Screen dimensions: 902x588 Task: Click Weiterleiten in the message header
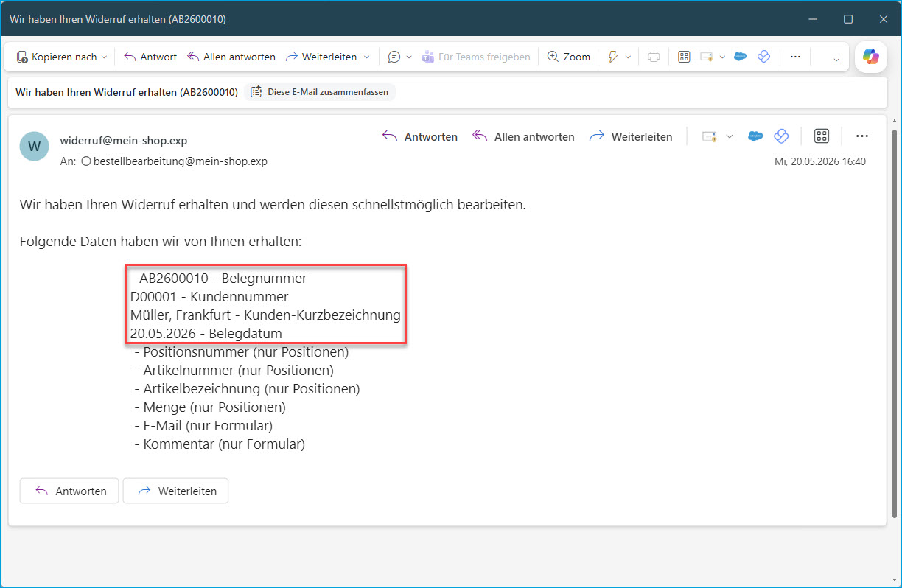pyautogui.click(x=632, y=136)
